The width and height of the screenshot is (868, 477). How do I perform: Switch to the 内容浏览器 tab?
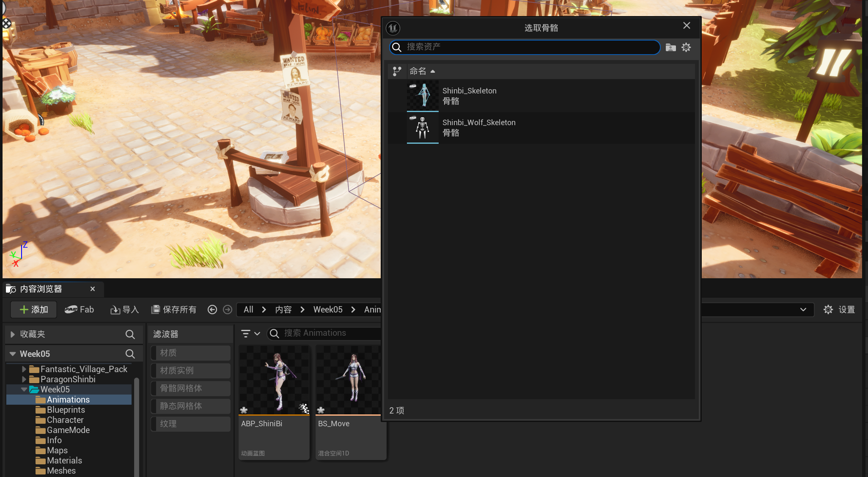[41, 289]
